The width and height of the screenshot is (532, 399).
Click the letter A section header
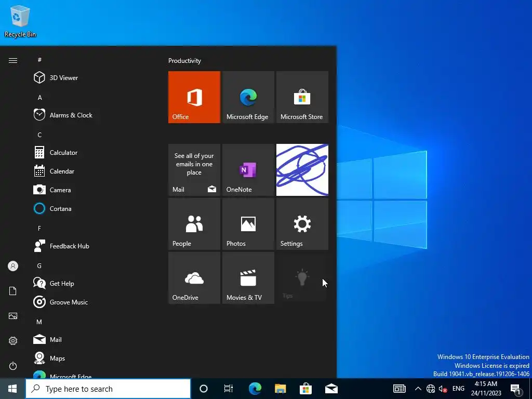pyautogui.click(x=39, y=97)
